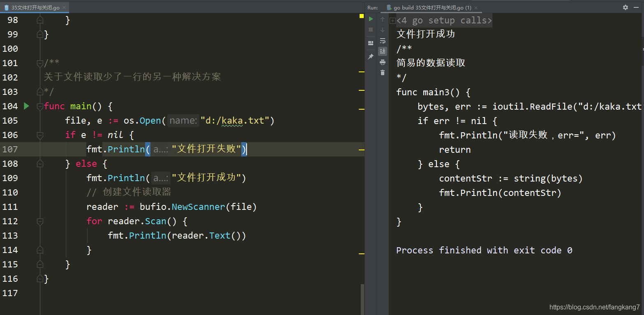644x315 pixels.
Task: Click warning stripe mark beside line 107
Action: [362, 150]
